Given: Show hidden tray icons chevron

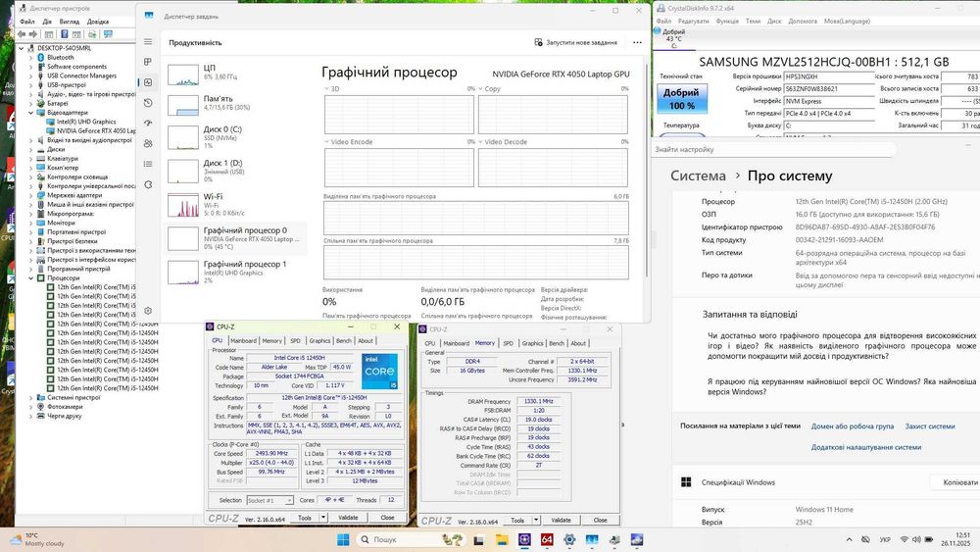Looking at the screenshot, I should tap(849, 539).
